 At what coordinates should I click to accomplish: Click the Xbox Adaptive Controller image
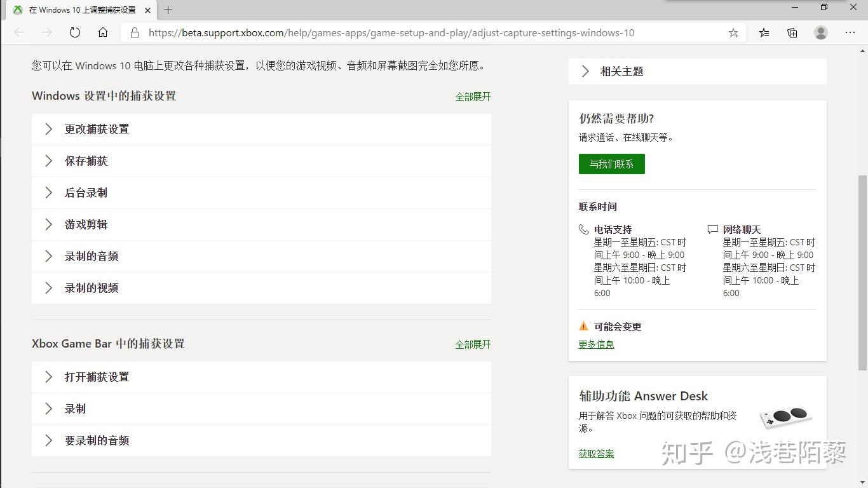pyautogui.click(x=786, y=417)
